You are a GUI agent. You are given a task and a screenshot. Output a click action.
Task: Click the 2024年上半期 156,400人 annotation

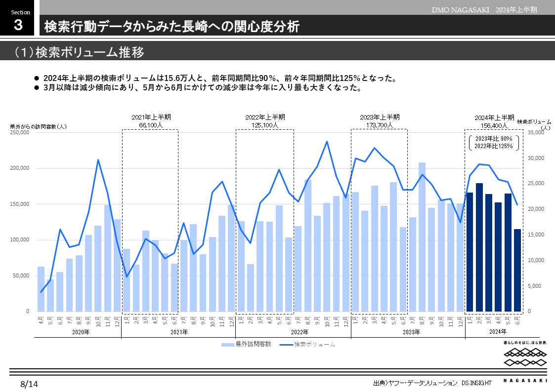(494, 121)
